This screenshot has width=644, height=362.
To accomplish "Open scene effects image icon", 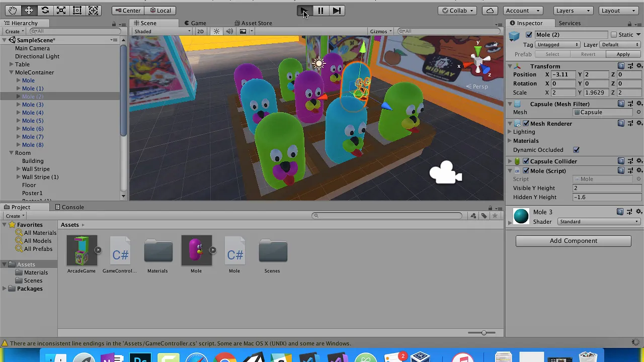I will [x=243, y=31].
